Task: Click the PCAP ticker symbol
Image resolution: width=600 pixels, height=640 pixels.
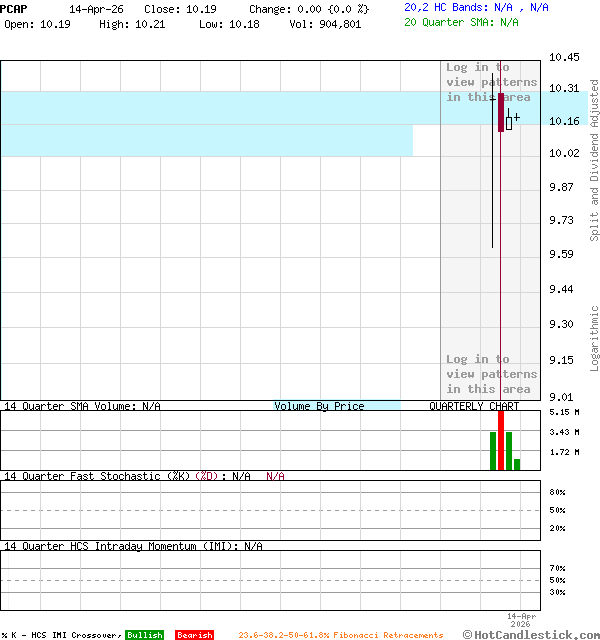Action: (x=14, y=8)
